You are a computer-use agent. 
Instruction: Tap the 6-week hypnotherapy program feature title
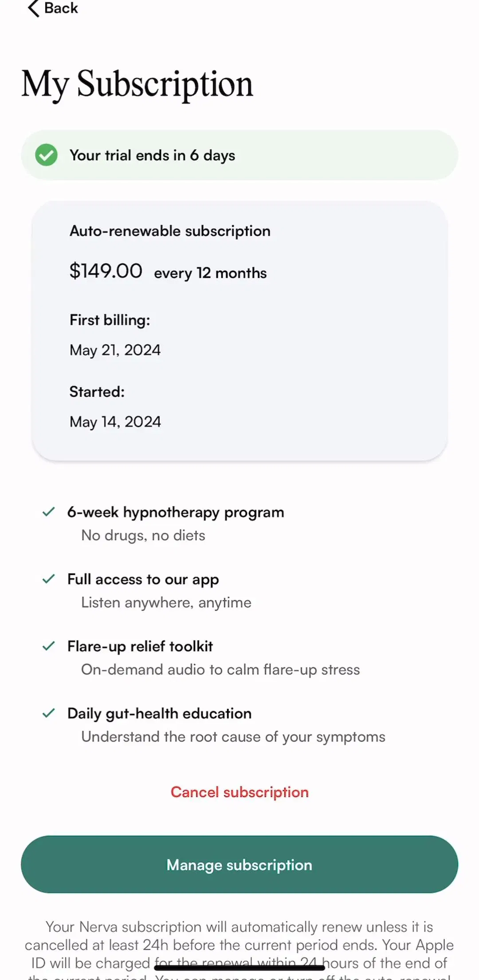(176, 513)
